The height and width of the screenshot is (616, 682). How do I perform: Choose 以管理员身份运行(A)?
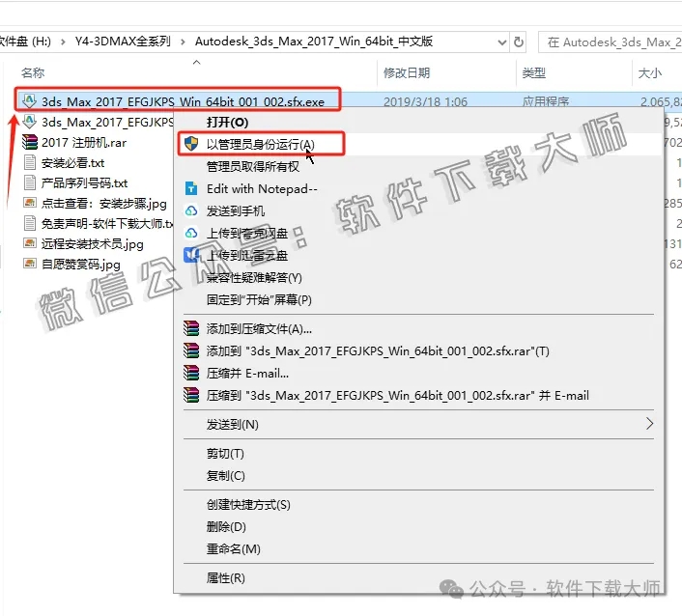[261, 144]
